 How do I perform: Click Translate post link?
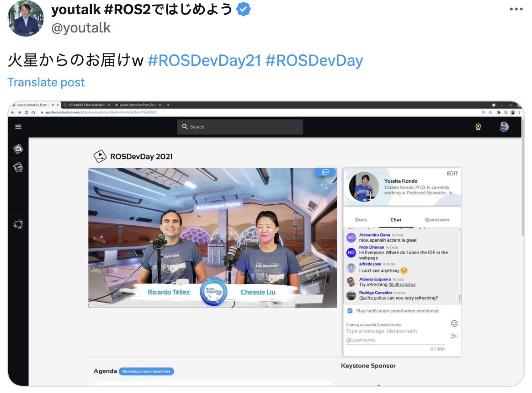(x=46, y=82)
